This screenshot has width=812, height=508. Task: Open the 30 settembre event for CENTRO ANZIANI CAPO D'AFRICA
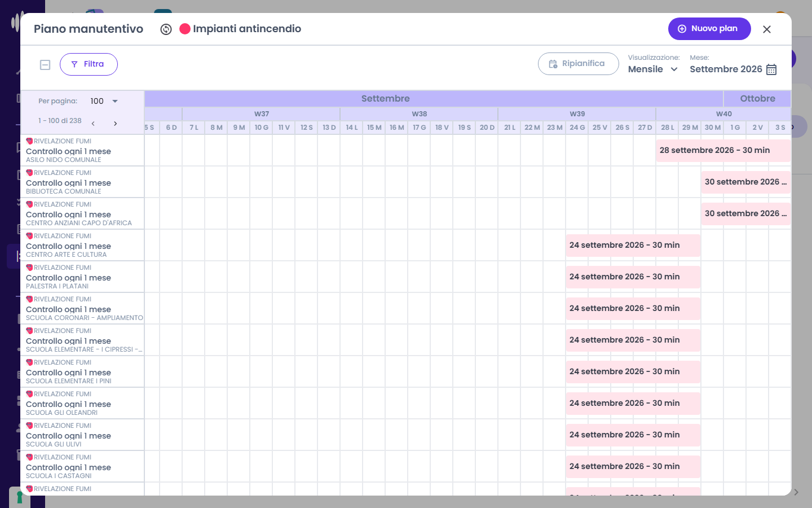746,214
